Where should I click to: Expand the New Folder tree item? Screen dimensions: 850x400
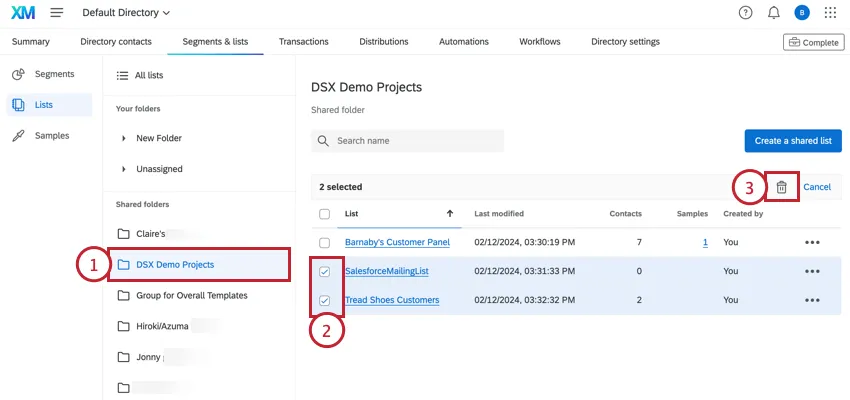tap(124, 138)
